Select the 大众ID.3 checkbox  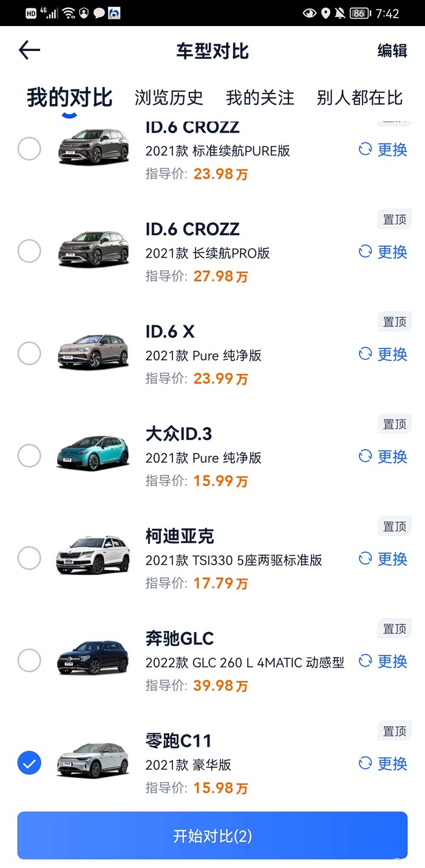(29, 455)
